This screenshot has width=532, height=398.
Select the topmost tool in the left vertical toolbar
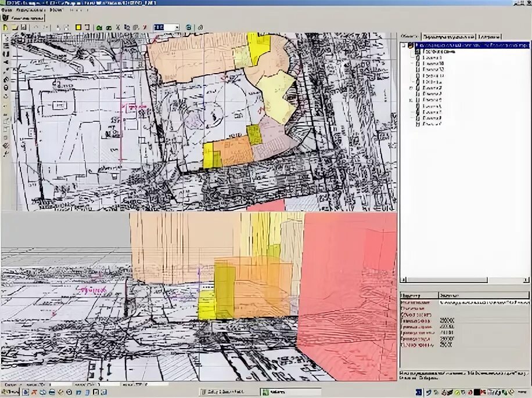(5, 38)
